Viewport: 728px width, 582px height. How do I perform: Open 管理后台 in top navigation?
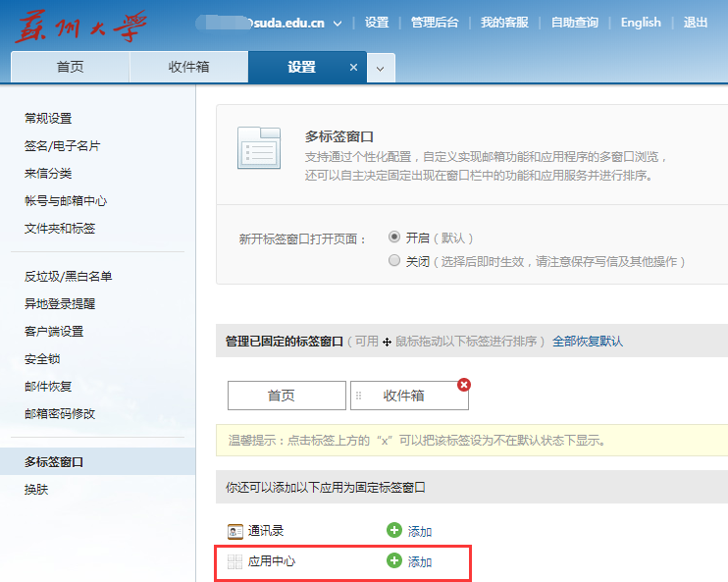435,23
